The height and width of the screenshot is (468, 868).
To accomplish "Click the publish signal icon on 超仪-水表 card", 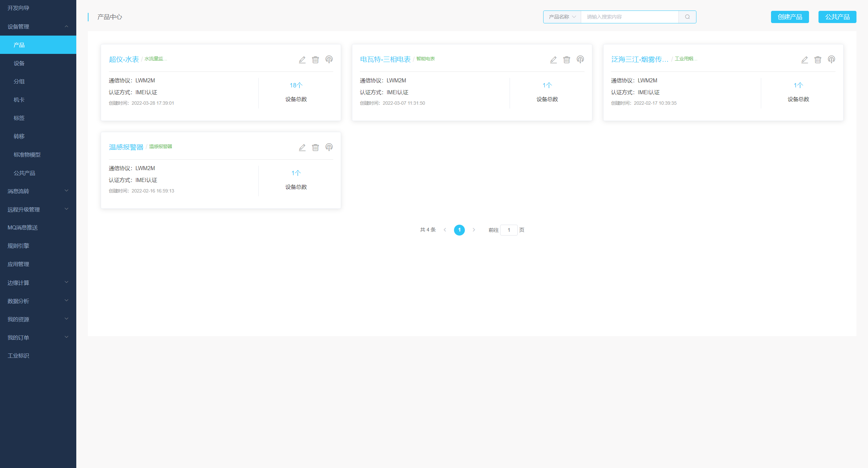I will pyautogui.click(x=329, y=60).
